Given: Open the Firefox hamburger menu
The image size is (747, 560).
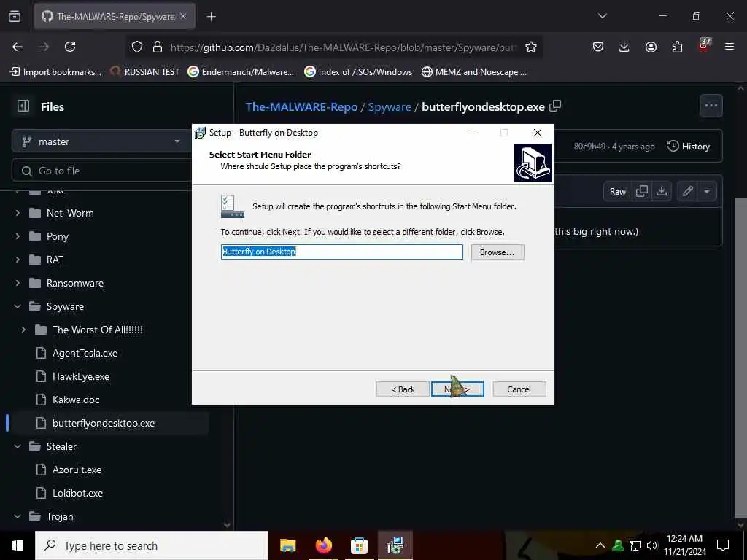Looking at the screenshot, I should pos(729,47).
